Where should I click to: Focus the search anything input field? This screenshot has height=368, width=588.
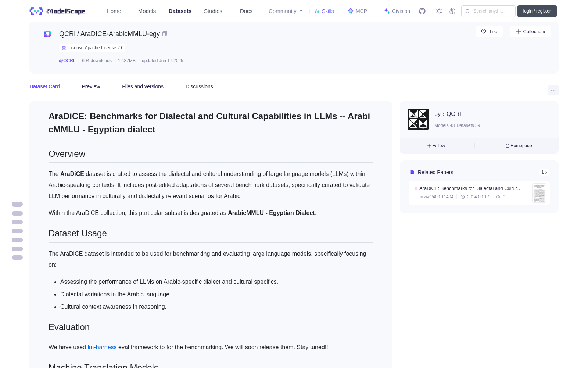(488, 11)
